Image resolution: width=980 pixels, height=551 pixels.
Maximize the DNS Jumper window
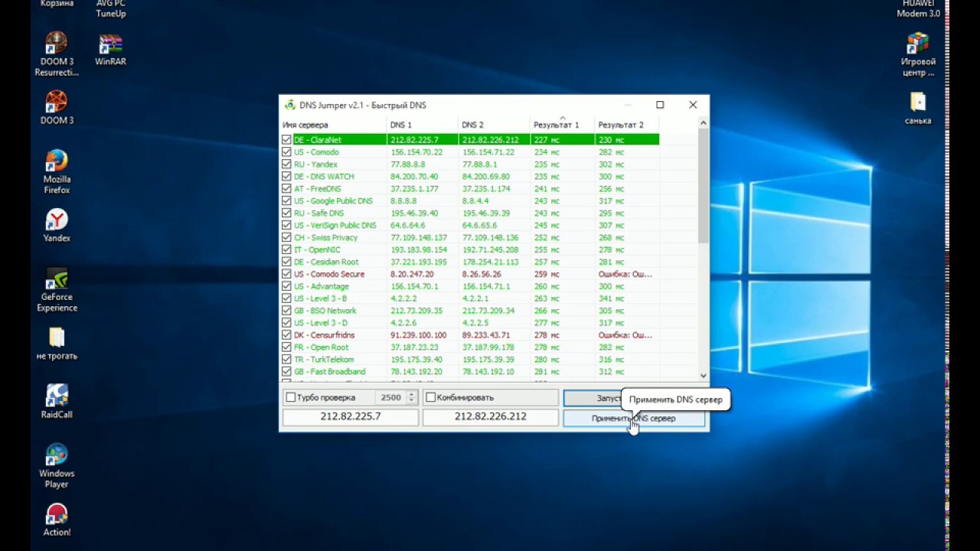coord(660,105)
